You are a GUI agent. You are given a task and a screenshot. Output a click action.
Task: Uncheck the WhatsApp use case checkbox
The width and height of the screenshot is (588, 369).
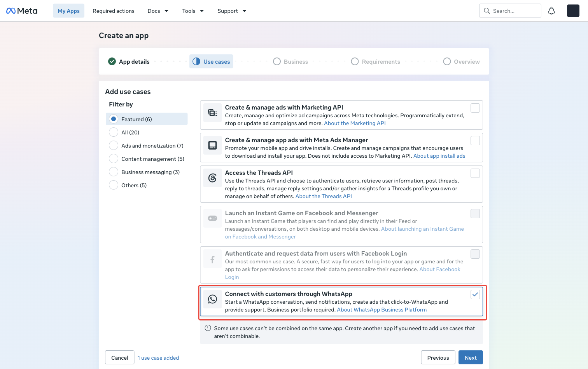point(475,294)
